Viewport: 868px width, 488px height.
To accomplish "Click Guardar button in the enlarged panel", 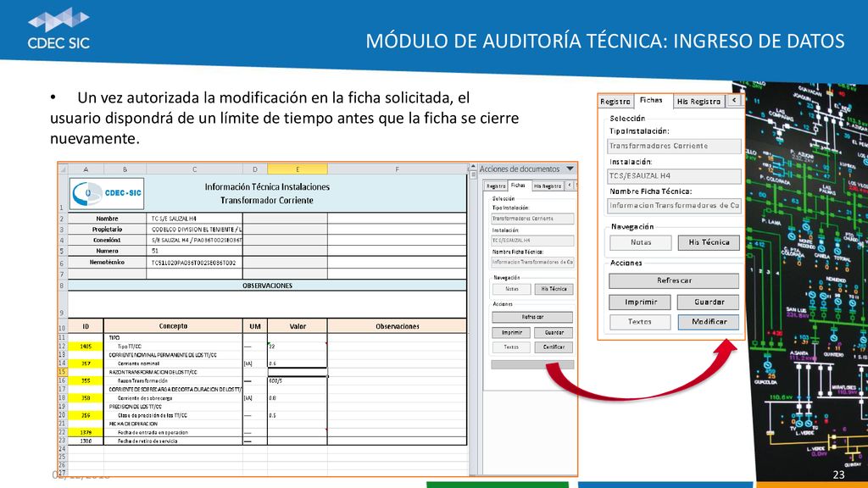I will (x=709, y=302).
